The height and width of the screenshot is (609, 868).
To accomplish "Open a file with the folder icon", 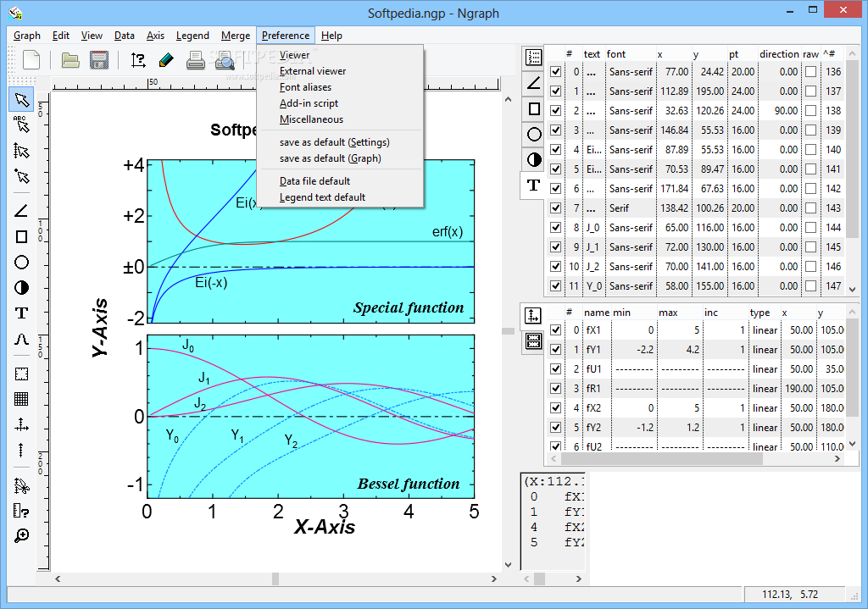I will click(x=70, y=60).
